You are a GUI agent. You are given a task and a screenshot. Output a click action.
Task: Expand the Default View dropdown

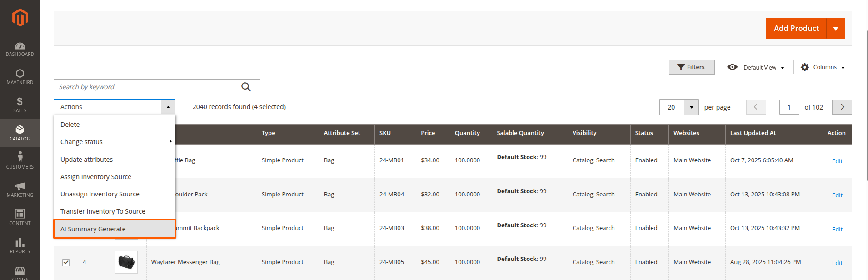[756, 67]
